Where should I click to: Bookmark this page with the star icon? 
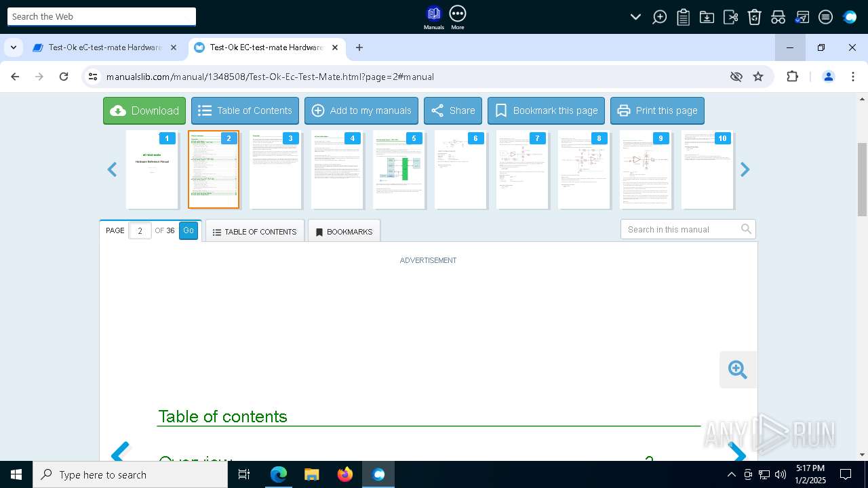coord(758,77)
